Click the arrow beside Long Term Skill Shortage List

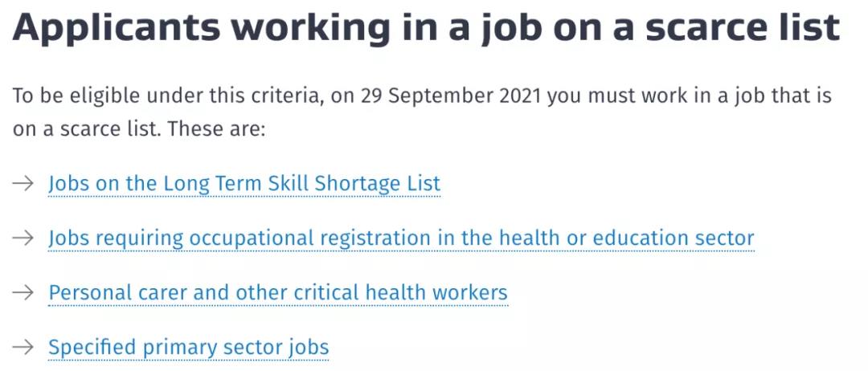coord(23,184)
